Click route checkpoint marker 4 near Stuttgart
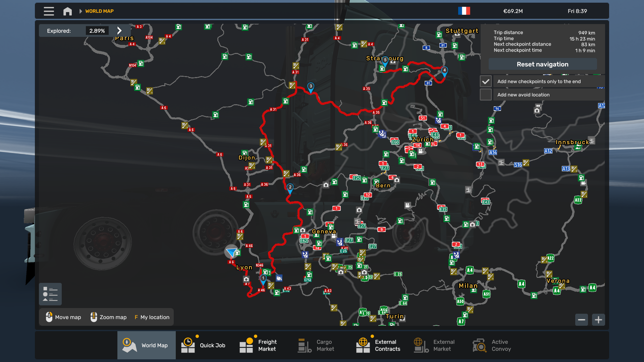644x362 pixels. click(444, 71)
